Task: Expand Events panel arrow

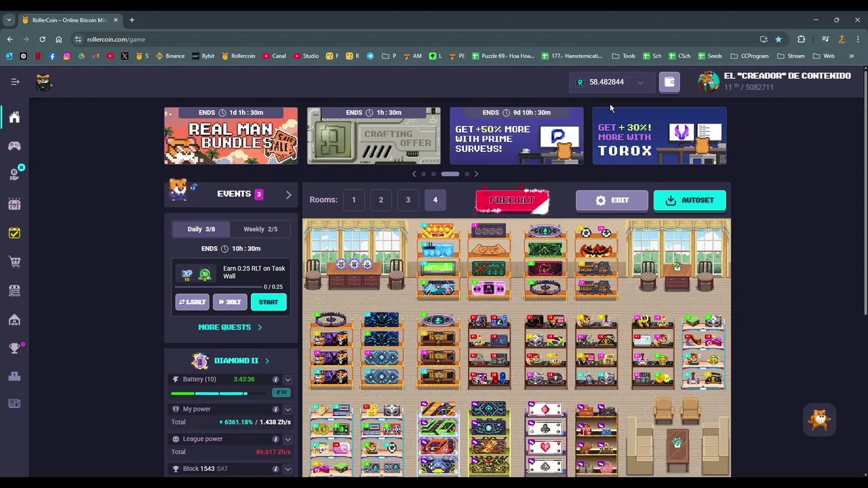Action: click(x=289, y=195)
